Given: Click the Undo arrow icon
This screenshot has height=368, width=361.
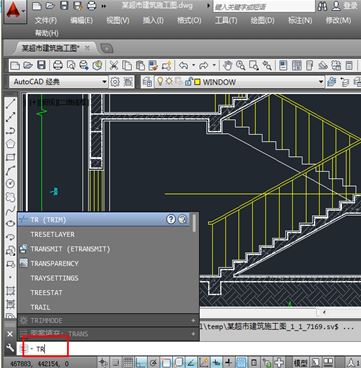Looking at the screenshot, I should [183, 65].
